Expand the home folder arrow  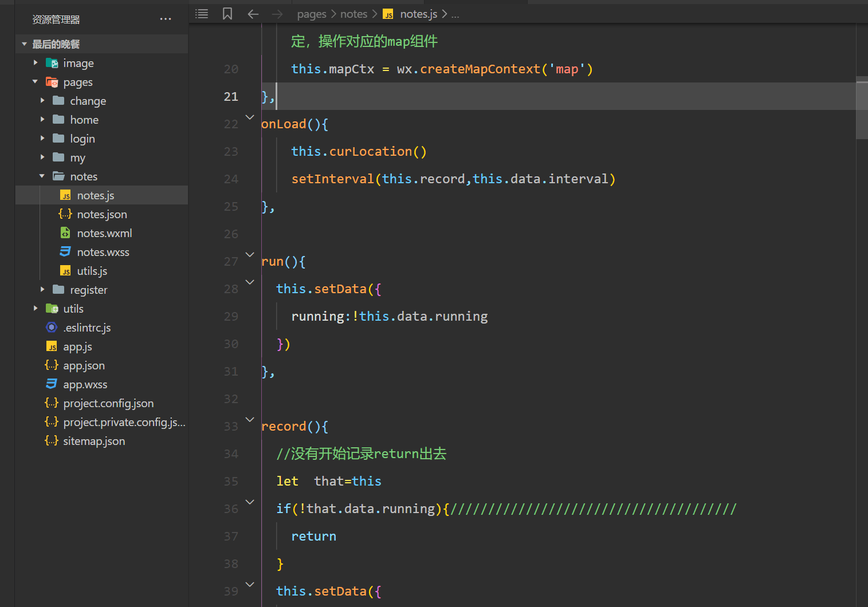[x=42, y=120]
